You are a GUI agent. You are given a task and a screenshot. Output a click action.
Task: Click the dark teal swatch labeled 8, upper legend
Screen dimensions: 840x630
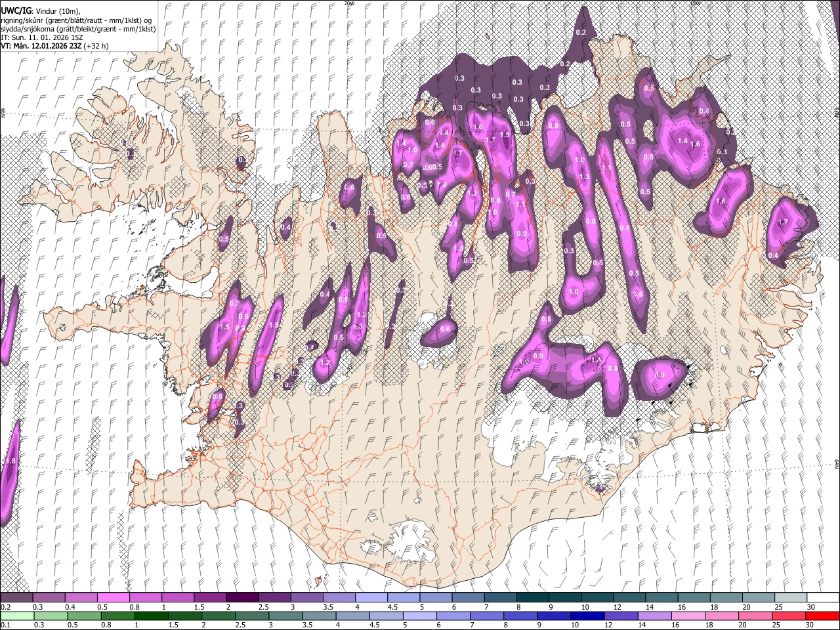(x=533, y=598)
